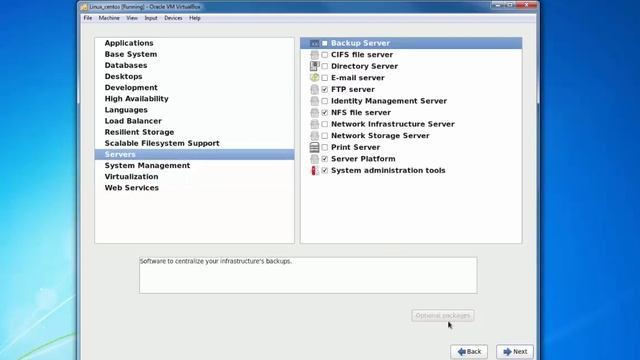Click the E-mail server icon
Image resolution: width=640 pixels, height=360 pixels.
314,78
